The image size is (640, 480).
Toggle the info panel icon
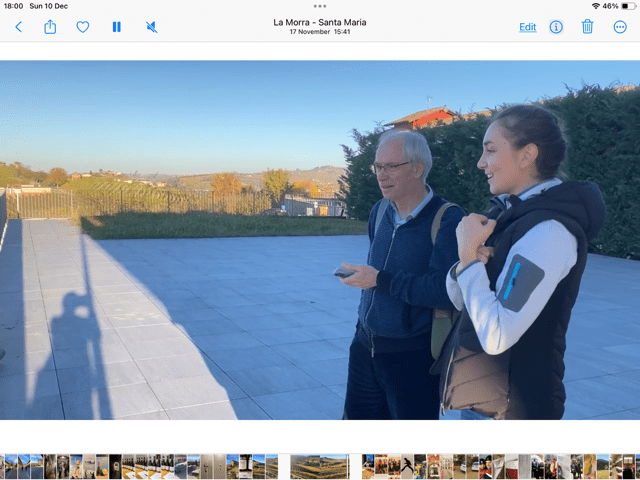pos(556,27)
